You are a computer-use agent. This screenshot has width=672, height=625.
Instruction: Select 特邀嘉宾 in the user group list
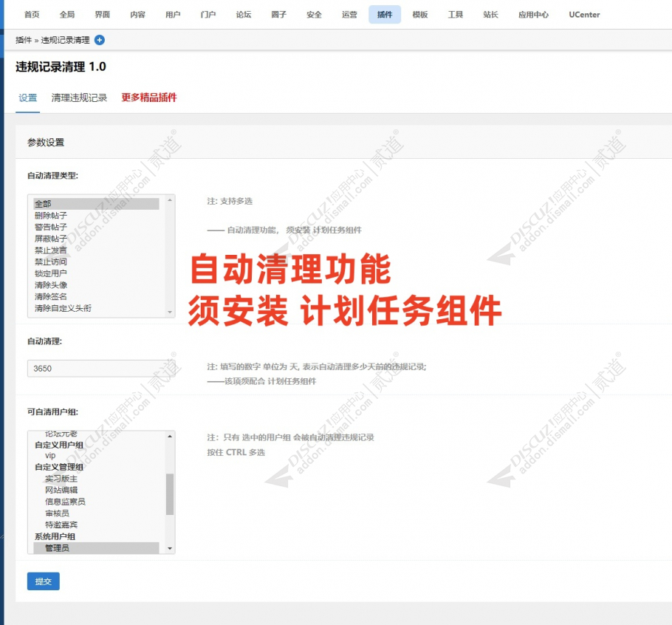tap(96, 525)
